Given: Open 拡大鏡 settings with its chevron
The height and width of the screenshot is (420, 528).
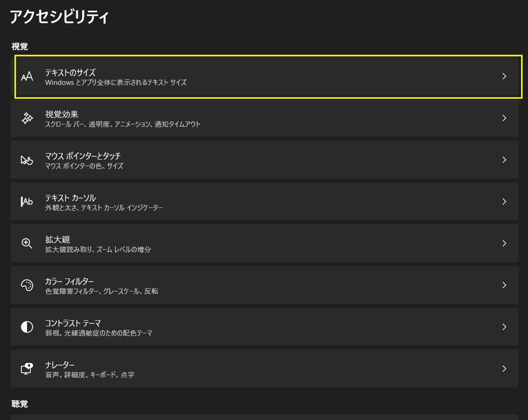Looking at the screenshot, I should pyautogui.click(x=504, y=243).
